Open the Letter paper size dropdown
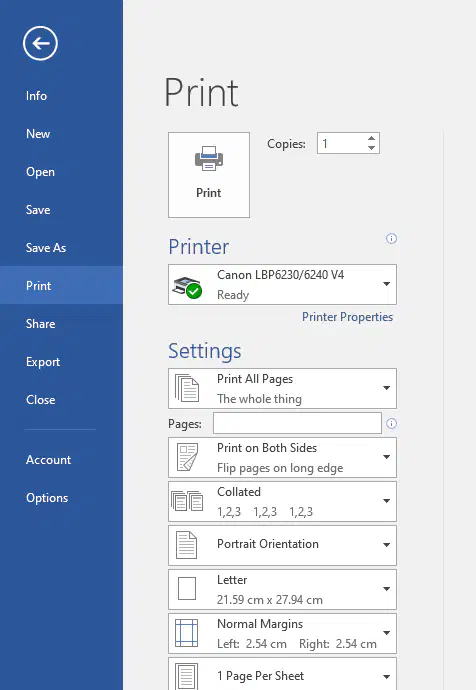This screenshot has width=476, height=690. pyautogui.click(x=282, y=589)
